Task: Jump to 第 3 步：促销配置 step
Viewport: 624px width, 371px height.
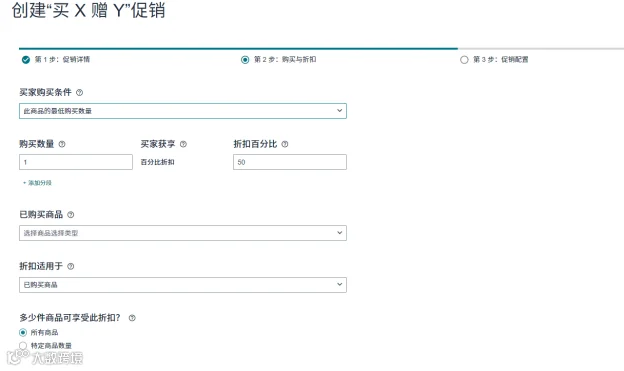Action: point(494,59)
